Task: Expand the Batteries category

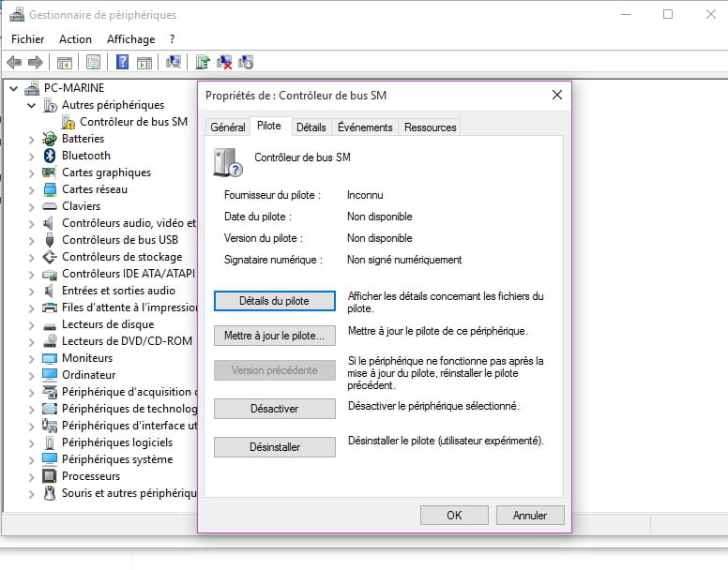Action: (32, 139)
